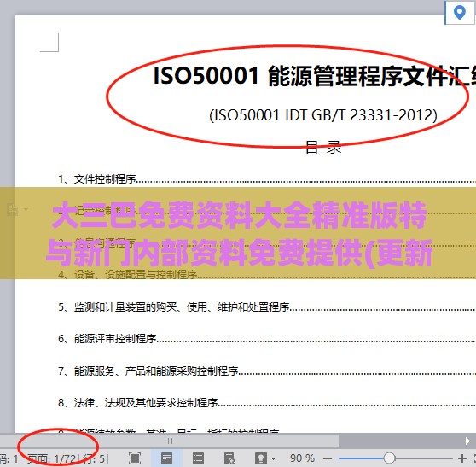Click the zoom slider handle
This screenshot has height=467, width=476.
click(x=389, y=458)
